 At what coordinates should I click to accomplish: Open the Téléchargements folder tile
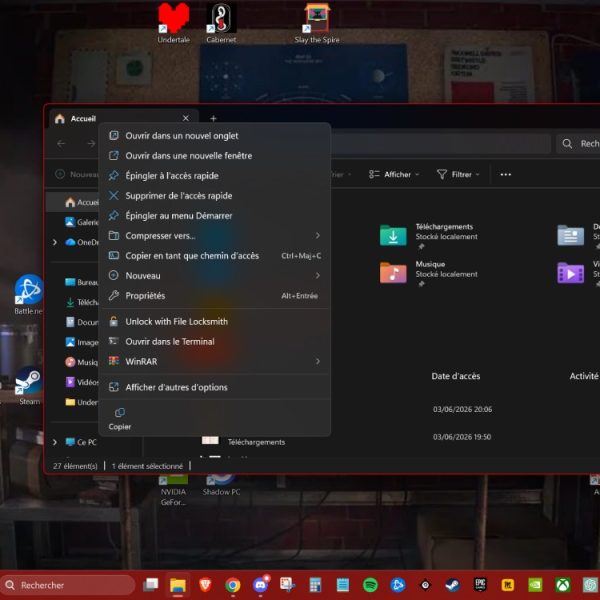(430, 236)
